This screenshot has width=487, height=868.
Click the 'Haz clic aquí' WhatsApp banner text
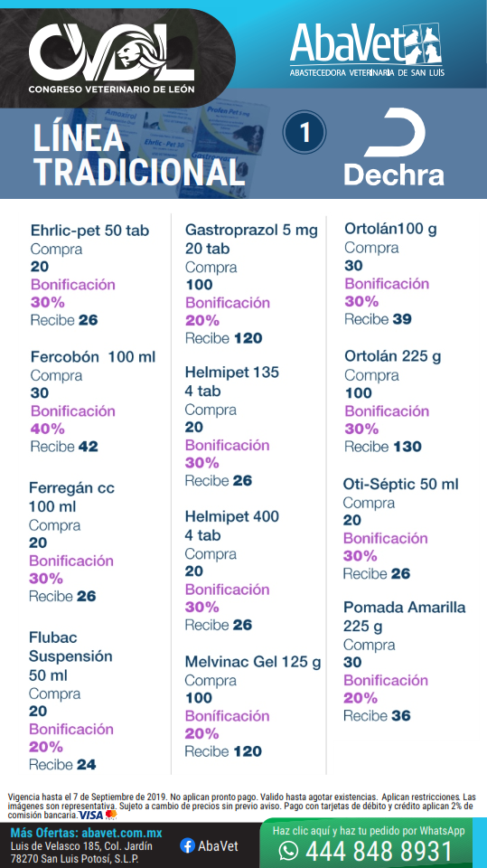click(369, 830)
